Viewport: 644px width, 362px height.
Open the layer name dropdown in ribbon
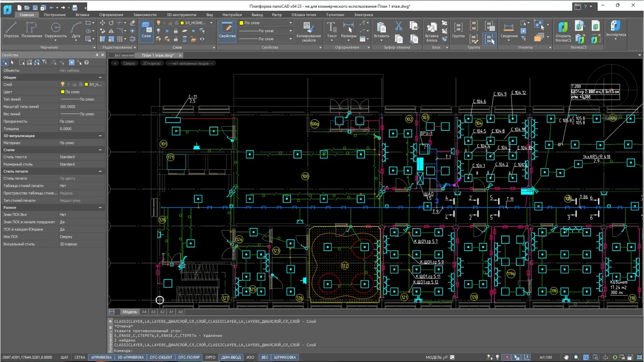[211, 23]
